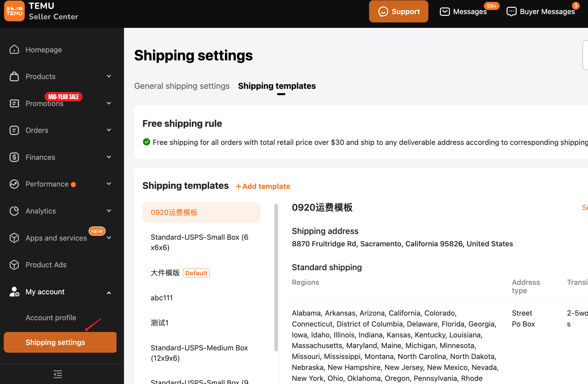This screenshot has width=588, height=384.
Task: Click the orange dot next to Performance
Action: pos(73,185)
